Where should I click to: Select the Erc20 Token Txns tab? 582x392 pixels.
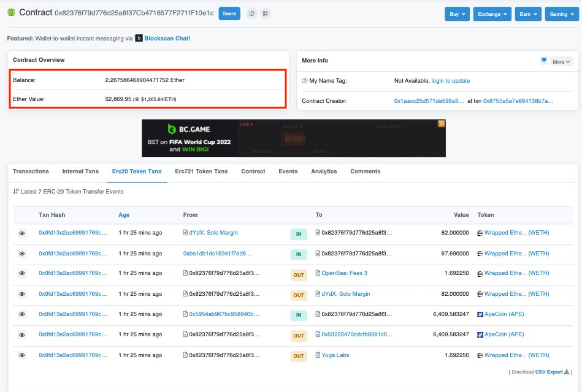137,171
